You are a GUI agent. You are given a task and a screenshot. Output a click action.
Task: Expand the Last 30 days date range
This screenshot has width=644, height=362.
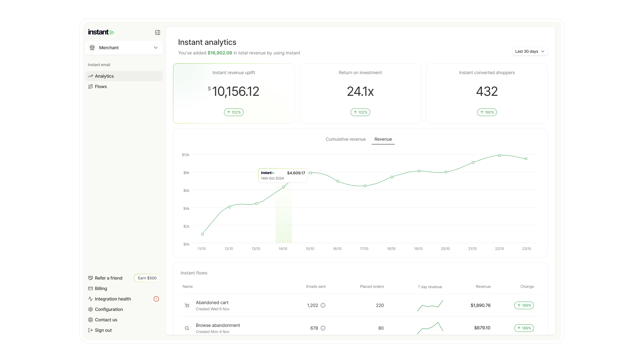530,51
